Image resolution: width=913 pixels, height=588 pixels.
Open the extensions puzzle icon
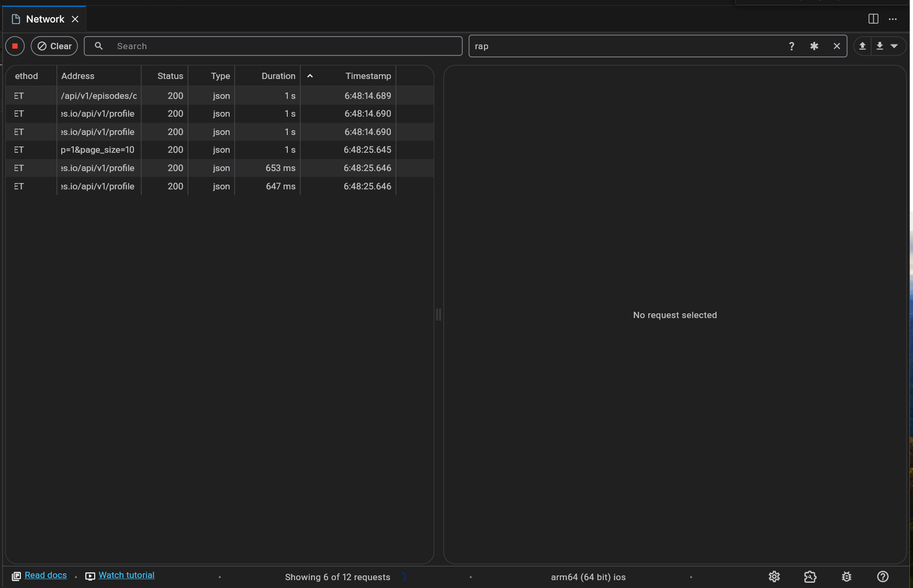click(x=810, y=576)
